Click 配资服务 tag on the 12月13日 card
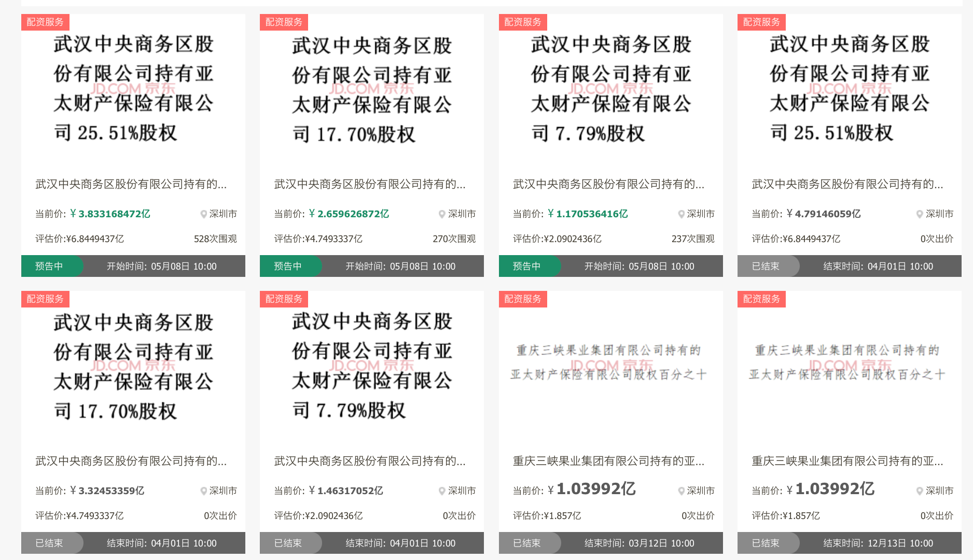 coord(761,299)
